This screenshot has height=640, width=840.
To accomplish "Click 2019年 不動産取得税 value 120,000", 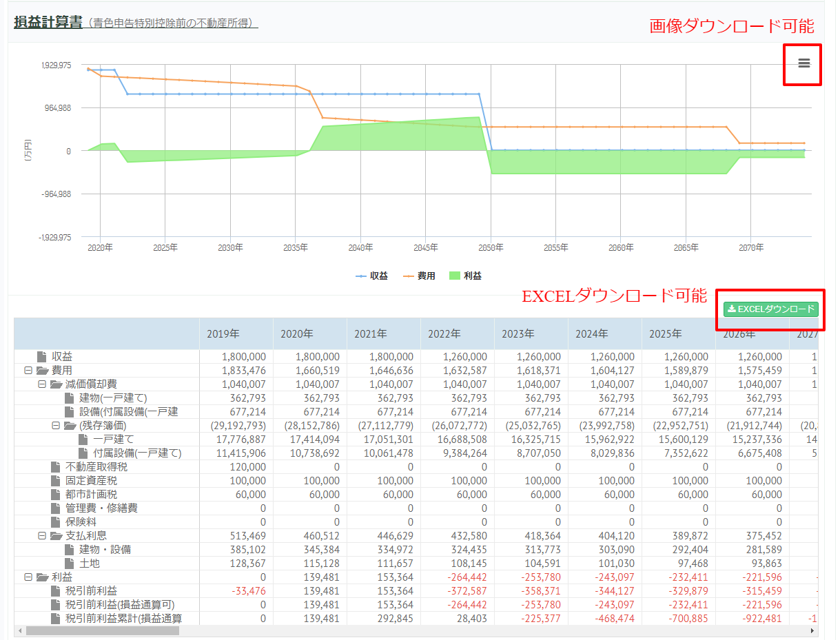I will pyautogui.click(x=249, y=467).
